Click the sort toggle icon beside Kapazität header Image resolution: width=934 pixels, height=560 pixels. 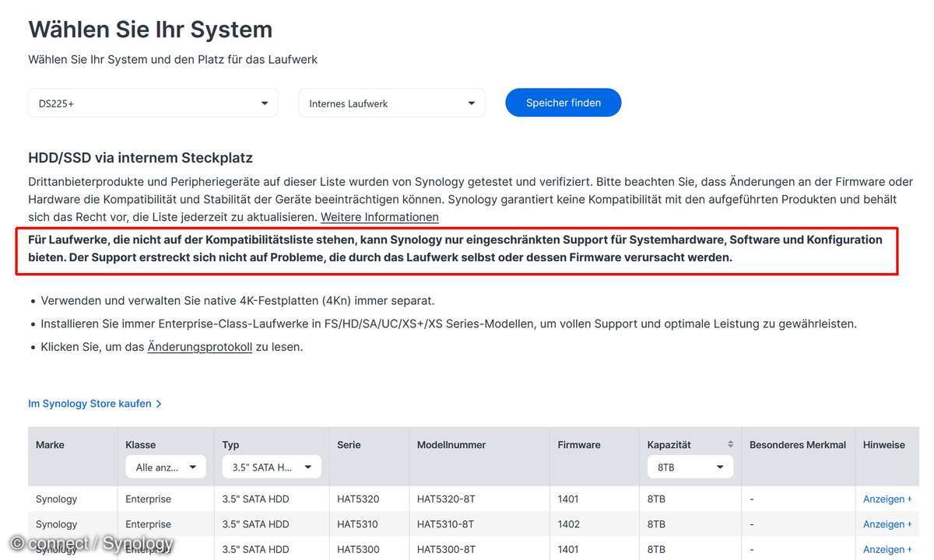729,444
